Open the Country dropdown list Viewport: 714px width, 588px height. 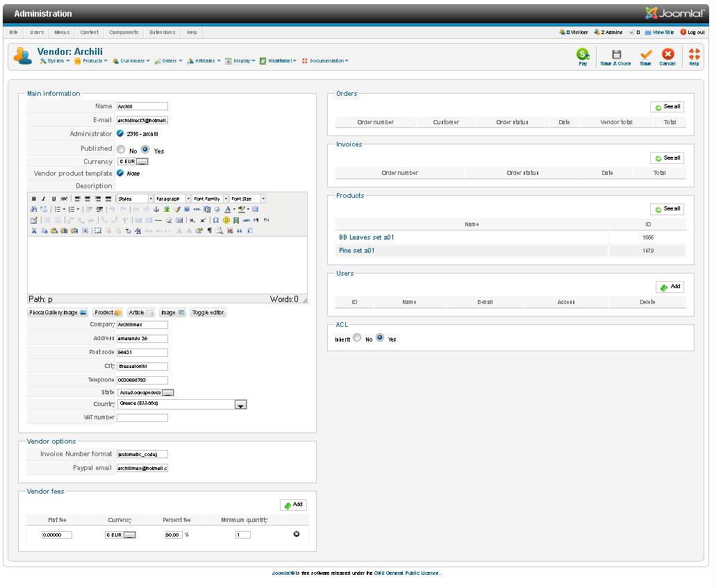pyautogui.click(x=240, y=404)
